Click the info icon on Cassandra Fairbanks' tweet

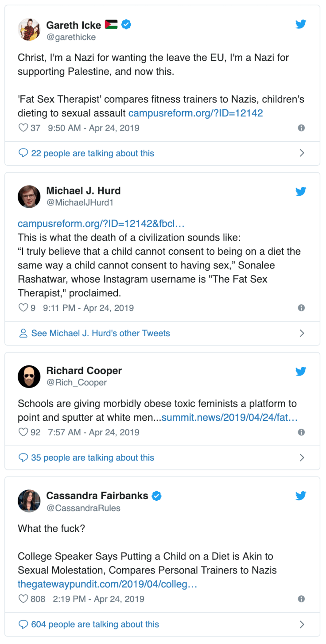click(301, 598)
